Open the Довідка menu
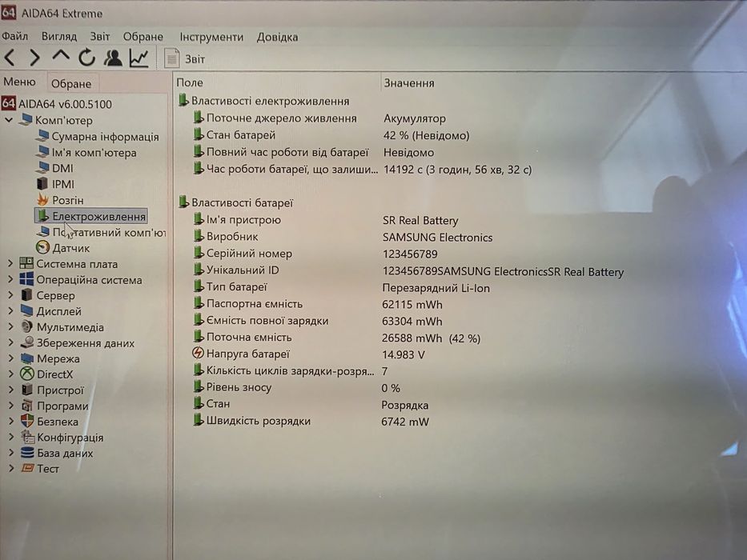747x560 pixels. (277, 37)
